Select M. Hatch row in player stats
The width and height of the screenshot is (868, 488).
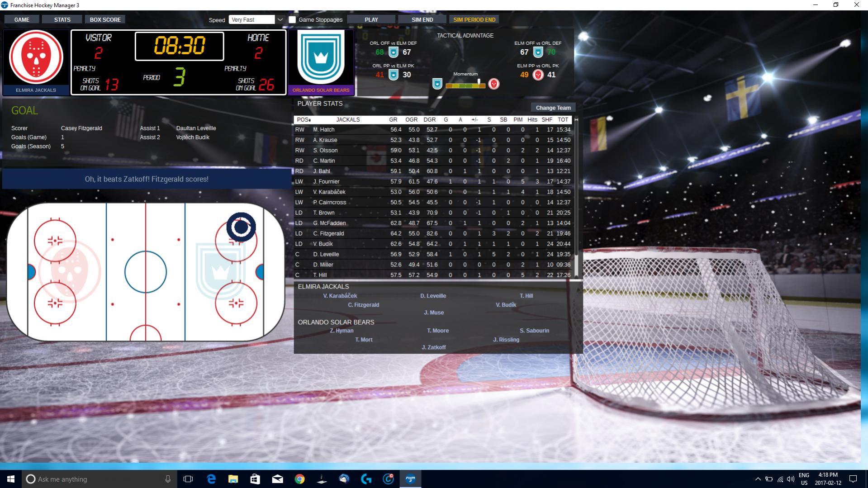pyautogui.click(x=433, y=129)
